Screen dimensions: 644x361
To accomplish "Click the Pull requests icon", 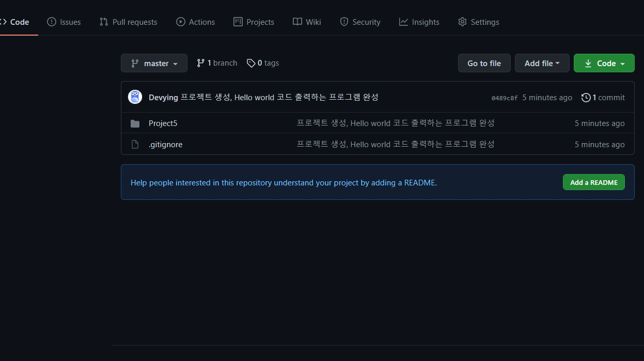I will point(104,22).
